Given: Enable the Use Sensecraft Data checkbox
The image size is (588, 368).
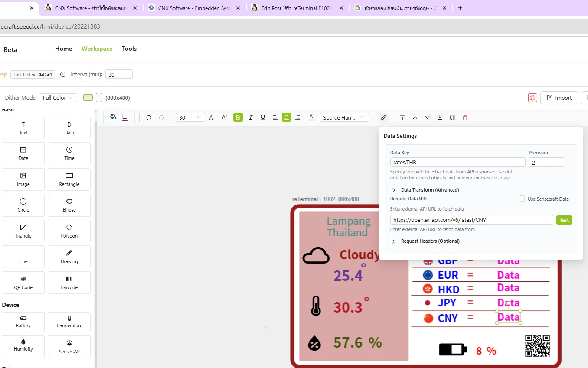Looking at the screenshot, I should pos(522,199).
